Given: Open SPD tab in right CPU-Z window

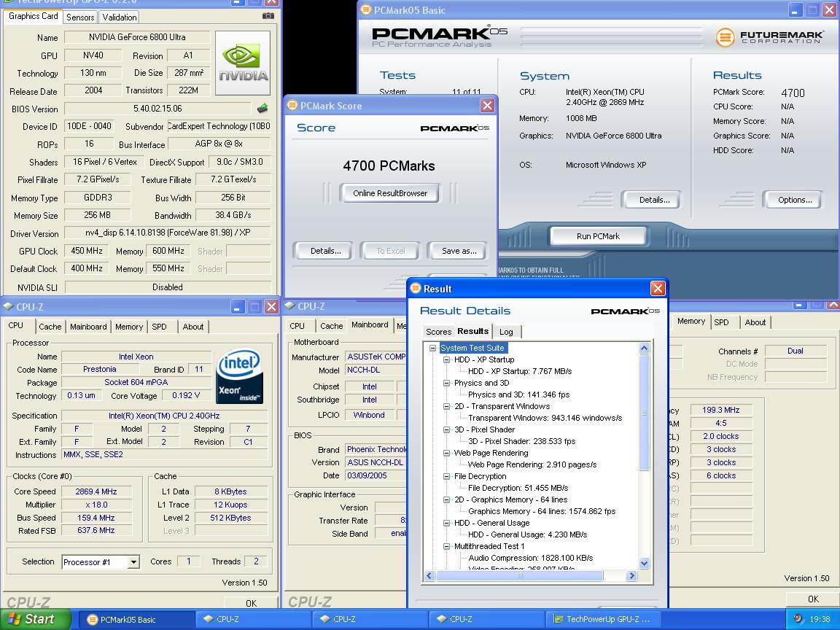Looking at the screenshot, I should pos(722,322).
